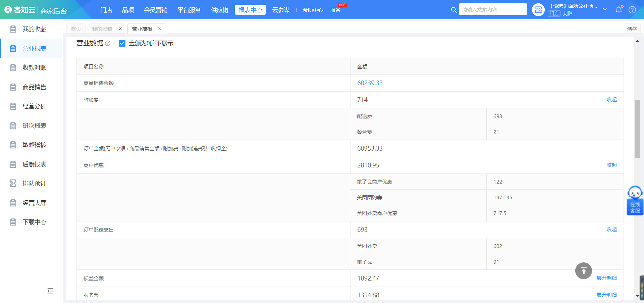This screenshot has width=644, height=303.
Task: Click the 清空 button to clear tabs
Action: click(632, 29)
